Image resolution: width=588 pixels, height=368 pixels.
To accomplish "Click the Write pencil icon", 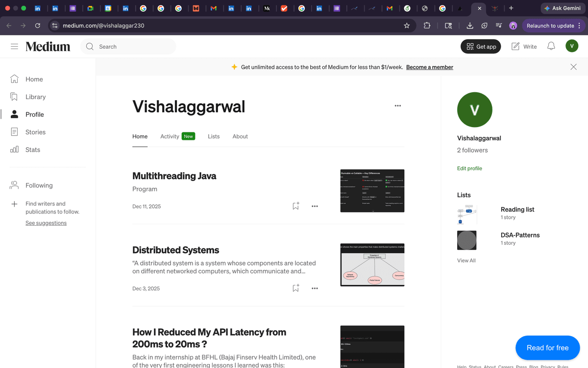I will (515, 46).
